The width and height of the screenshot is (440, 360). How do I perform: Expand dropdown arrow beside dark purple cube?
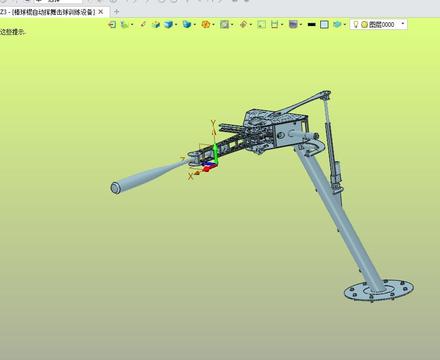[301, 24]
